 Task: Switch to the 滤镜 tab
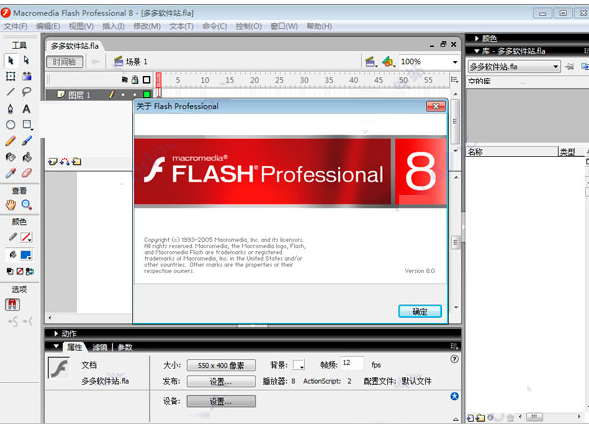(x=100, y=347)
